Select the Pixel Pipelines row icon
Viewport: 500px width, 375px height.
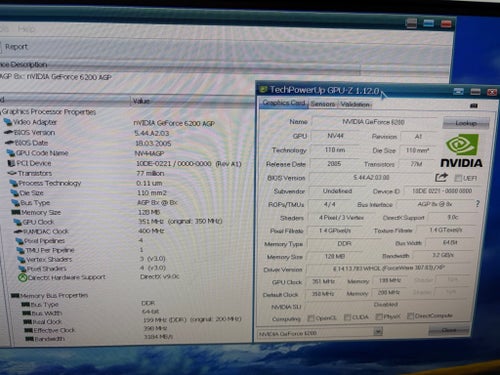[19, 241]
